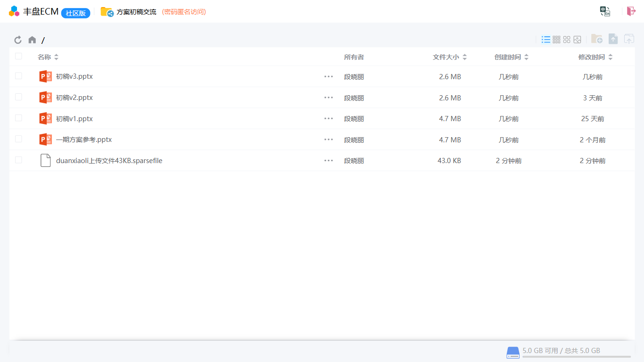644x362 pixels.
Task: Click the 方案初稿交流 share title
Action: pos(137,12)
